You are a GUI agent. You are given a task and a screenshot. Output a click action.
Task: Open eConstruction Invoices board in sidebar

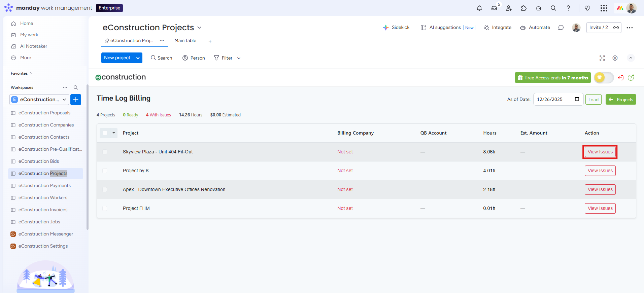pos(43,210)
